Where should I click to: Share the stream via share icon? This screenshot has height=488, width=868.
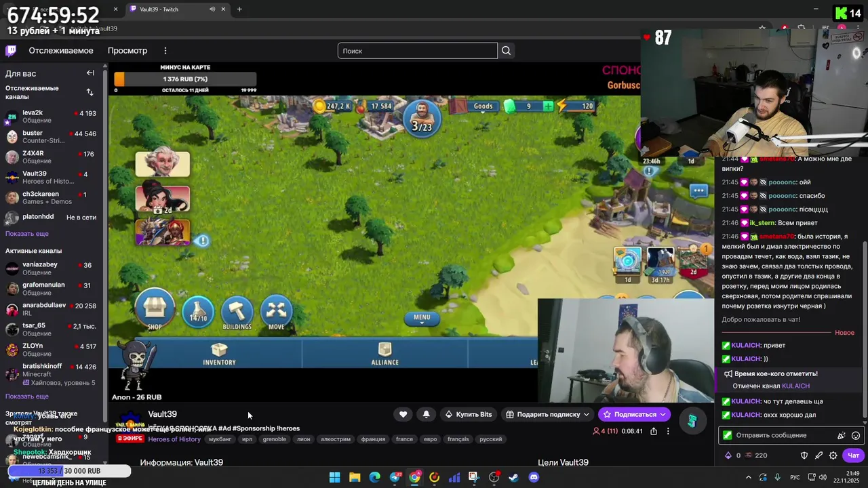coord(654,431)
